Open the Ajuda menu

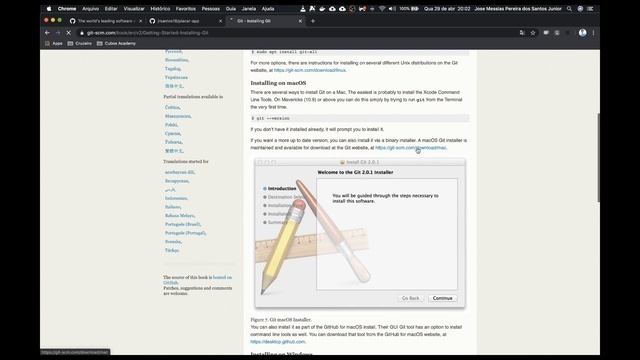[268, 9]
